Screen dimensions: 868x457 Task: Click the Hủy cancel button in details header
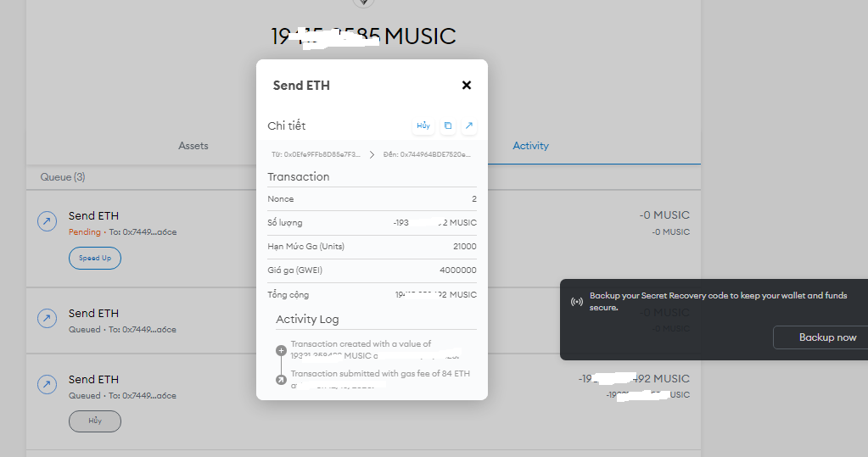(423, 125)
